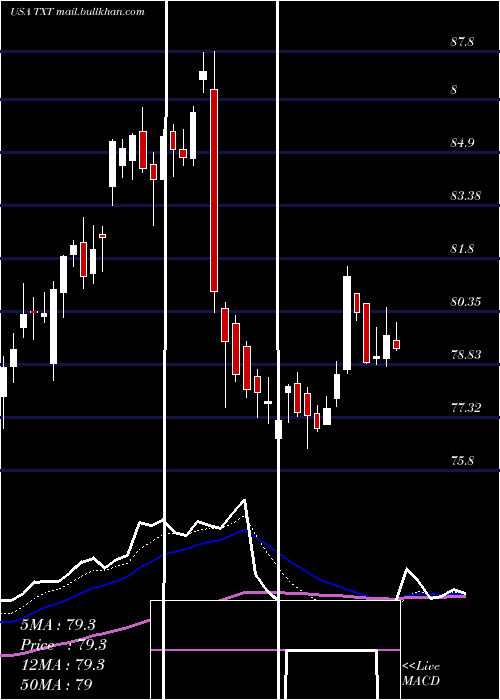The image size is (500, 700).
Task: Click the tallest red candlestick body
Action: click(214, 191)
